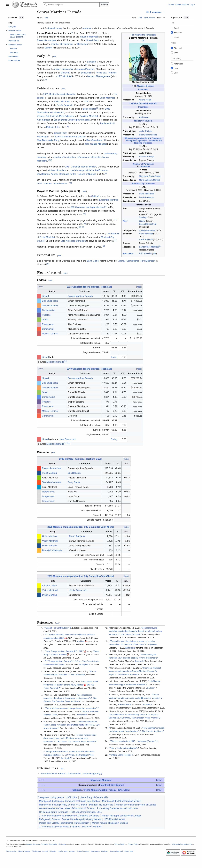Select Standard under the Width setting
The height and width of the screenshot is (868, 202).
172,48
